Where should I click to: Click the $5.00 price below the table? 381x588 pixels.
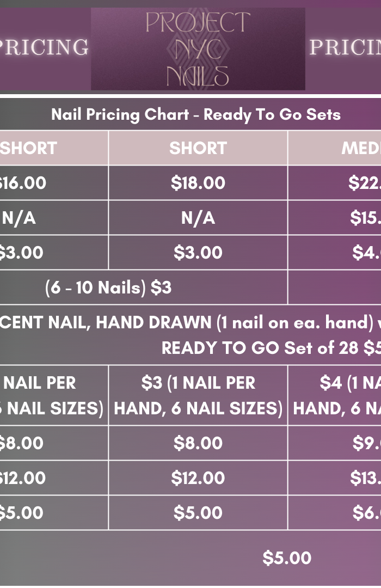(x=287, y=558)
